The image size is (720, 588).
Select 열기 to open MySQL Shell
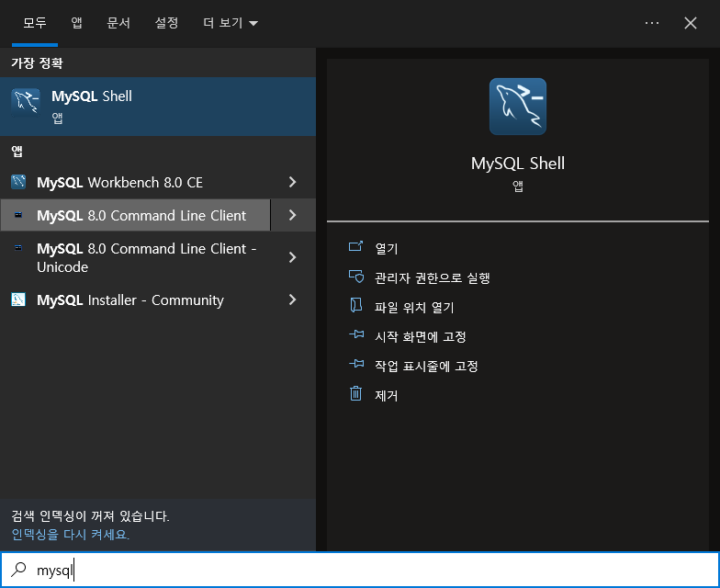pyautogui.click(x=386, y=248)
